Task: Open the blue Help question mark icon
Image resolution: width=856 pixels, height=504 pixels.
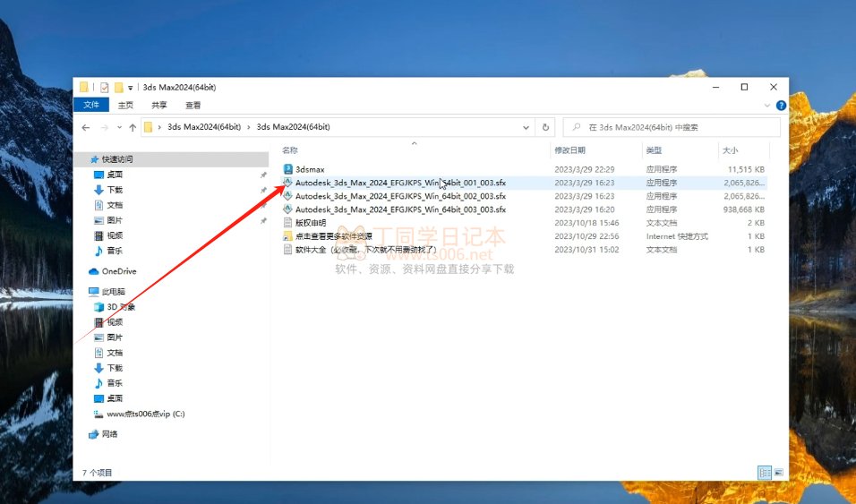Action: pos(781,105)
